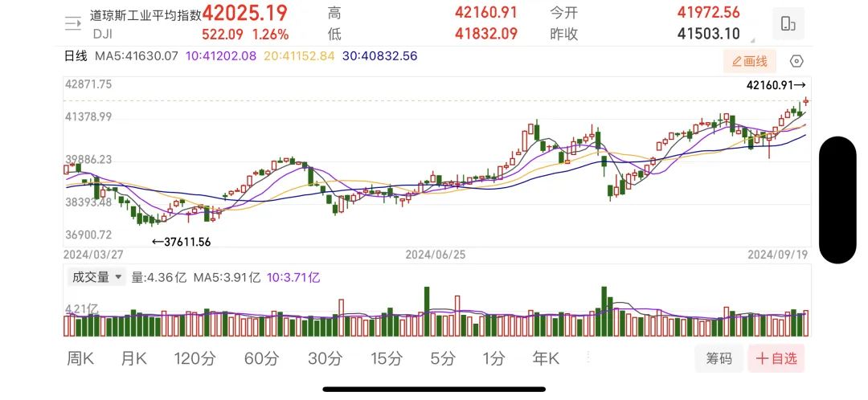Open the 成交量 indicator dropdown

pos(97,277)
